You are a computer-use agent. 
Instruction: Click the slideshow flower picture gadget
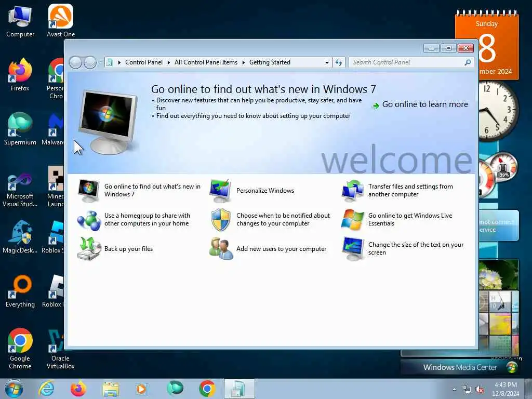pos(498,274)
